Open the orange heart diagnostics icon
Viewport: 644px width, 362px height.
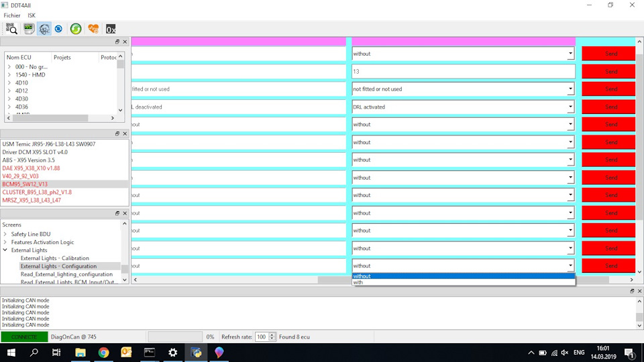click(x=93, y=28)
